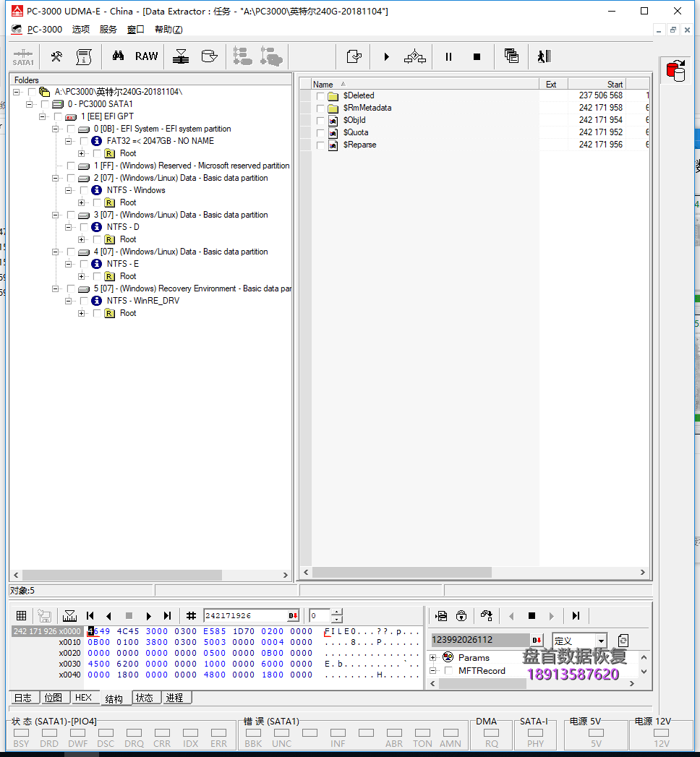Open the 窗口 menu

click(x=136, y=30)
